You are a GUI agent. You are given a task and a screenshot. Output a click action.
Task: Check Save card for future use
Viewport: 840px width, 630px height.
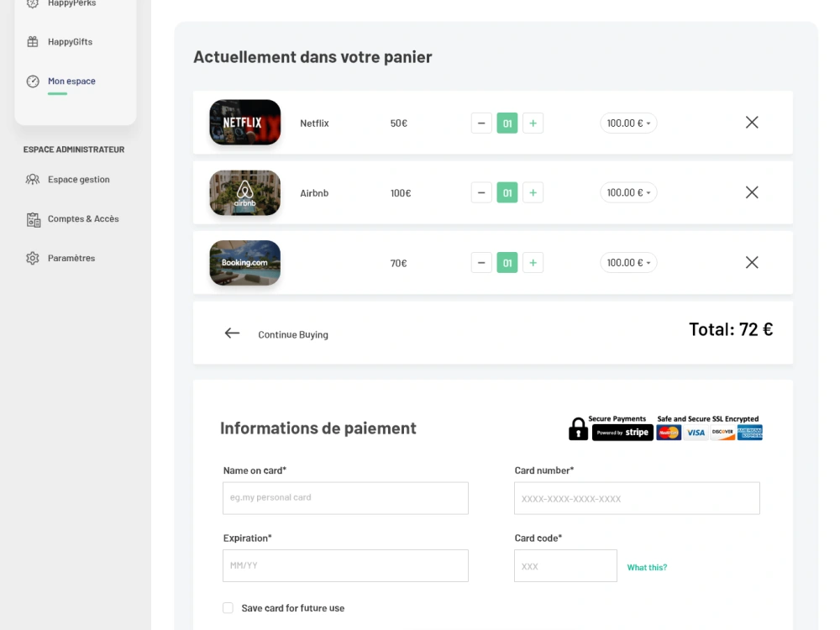pos(228,608)
